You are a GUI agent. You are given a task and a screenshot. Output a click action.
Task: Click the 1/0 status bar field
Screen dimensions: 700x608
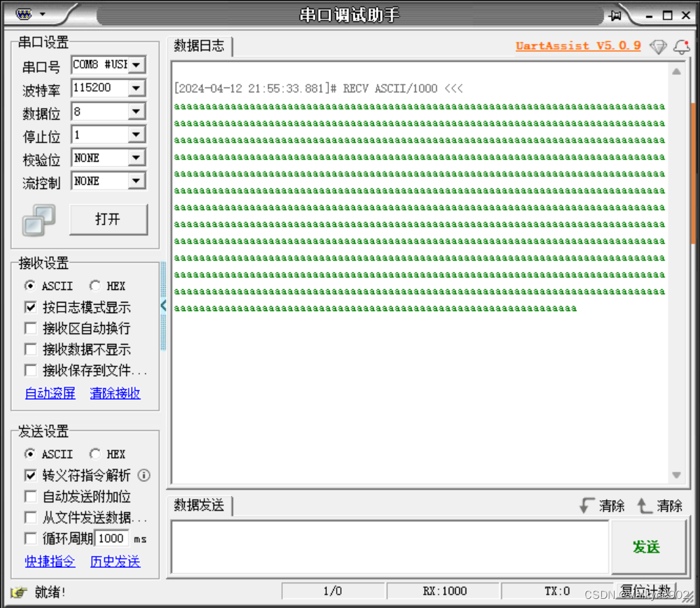pyautogui.click(x=332, y=591)
